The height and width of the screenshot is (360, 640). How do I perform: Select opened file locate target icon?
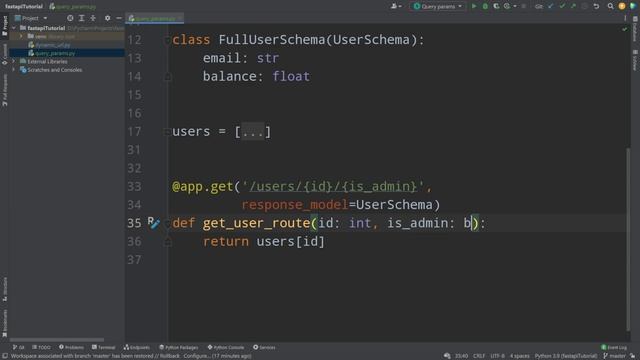(x=70, y=18)
